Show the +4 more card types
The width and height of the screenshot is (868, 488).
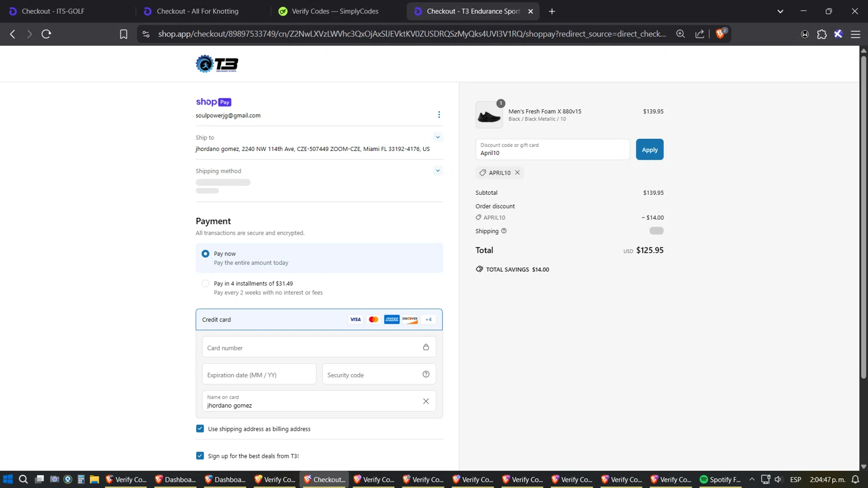429,319
